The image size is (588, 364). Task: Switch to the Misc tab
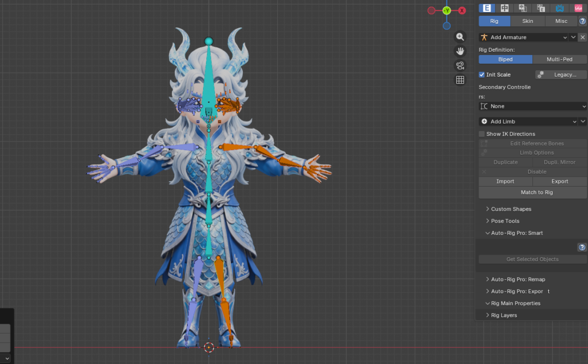point(561,21)
